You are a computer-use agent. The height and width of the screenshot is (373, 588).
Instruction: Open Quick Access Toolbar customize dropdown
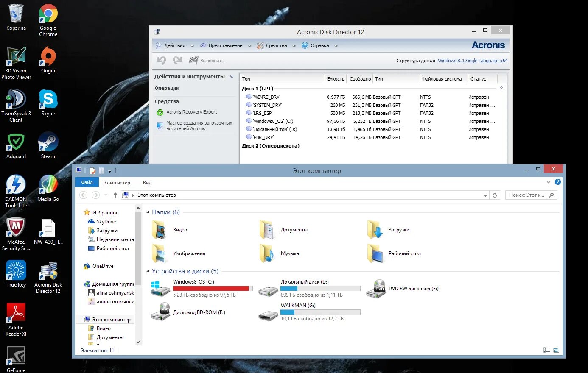pos(109,171)
